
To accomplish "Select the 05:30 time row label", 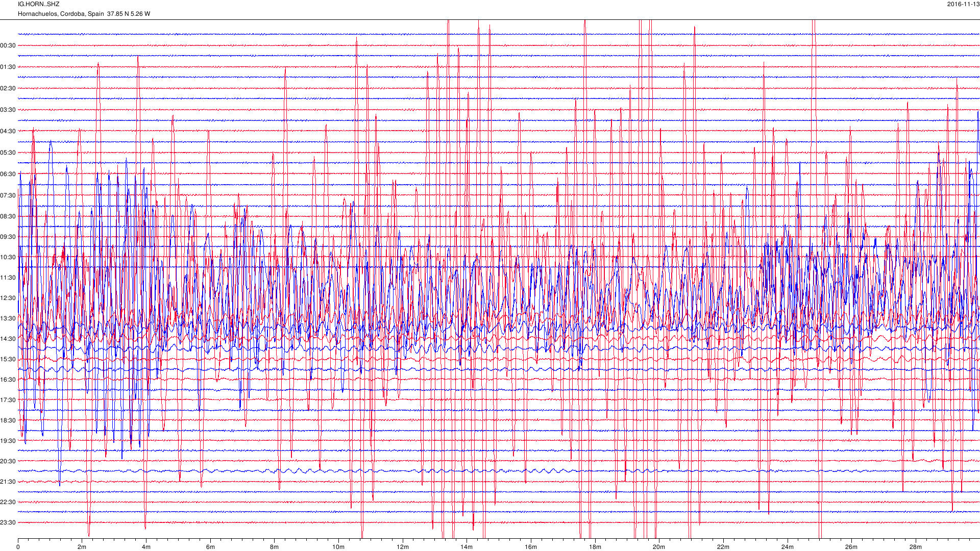I will tap(8, 153).
